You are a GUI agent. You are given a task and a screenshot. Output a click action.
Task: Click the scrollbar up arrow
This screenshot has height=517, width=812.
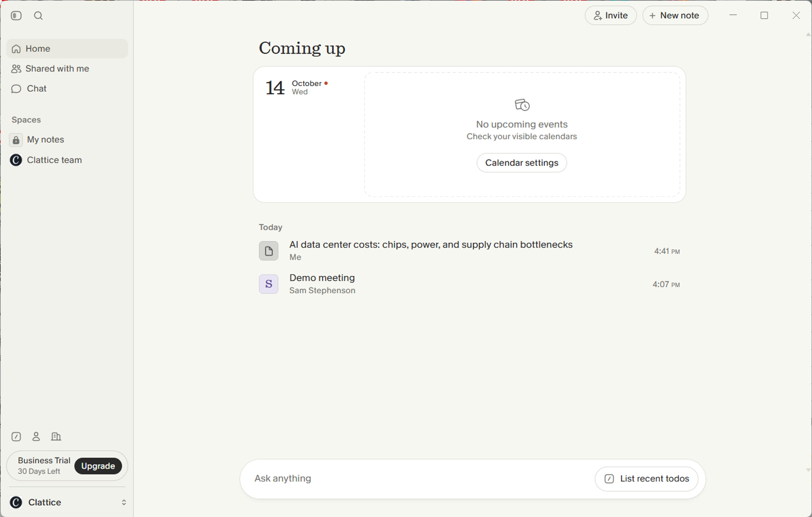(808, 34)
